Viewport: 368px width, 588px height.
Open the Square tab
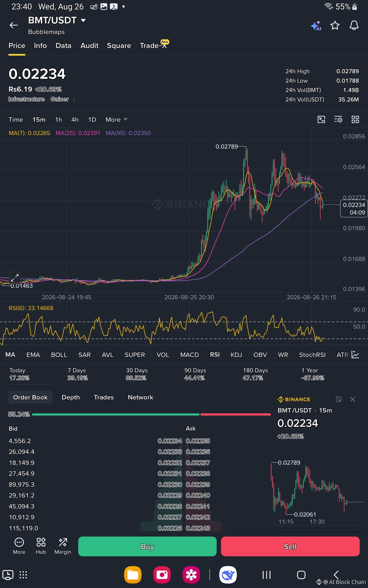119,46
